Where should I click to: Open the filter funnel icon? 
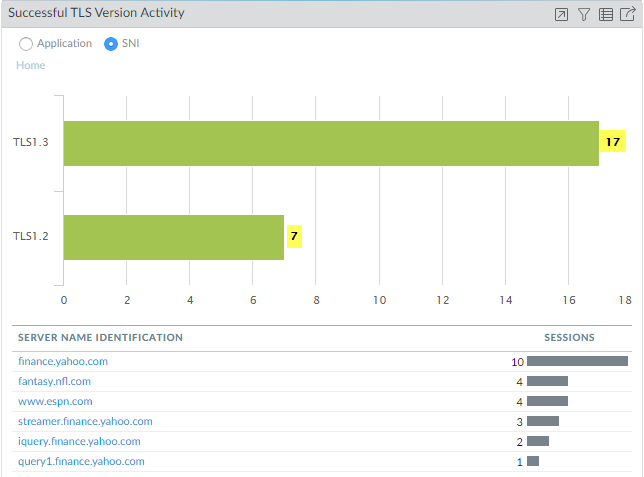point(584,14)
